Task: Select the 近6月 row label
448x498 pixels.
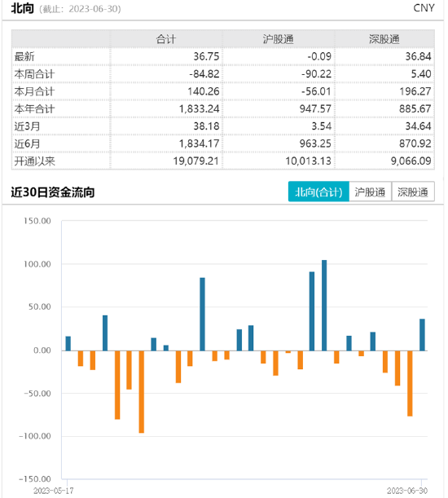Action: point(27,143)
